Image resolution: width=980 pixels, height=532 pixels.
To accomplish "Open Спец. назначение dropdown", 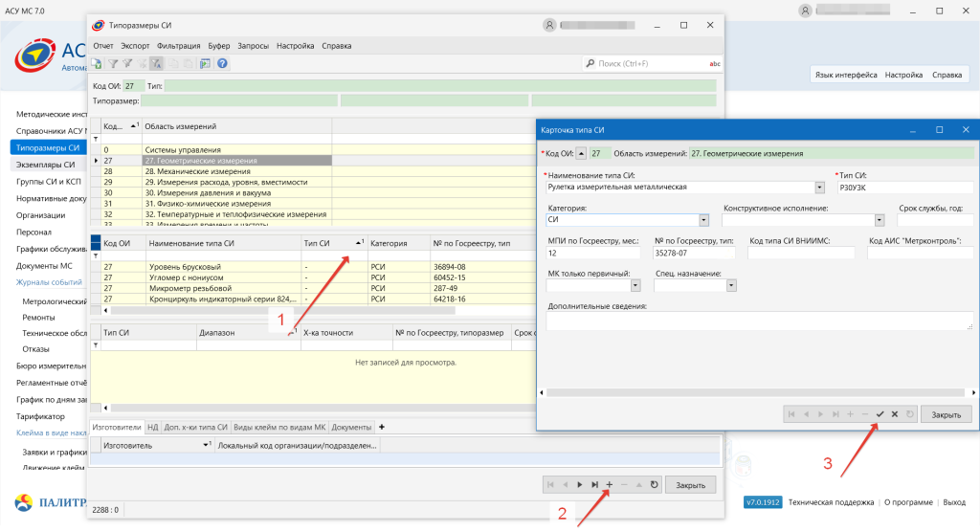I will 731,285.
